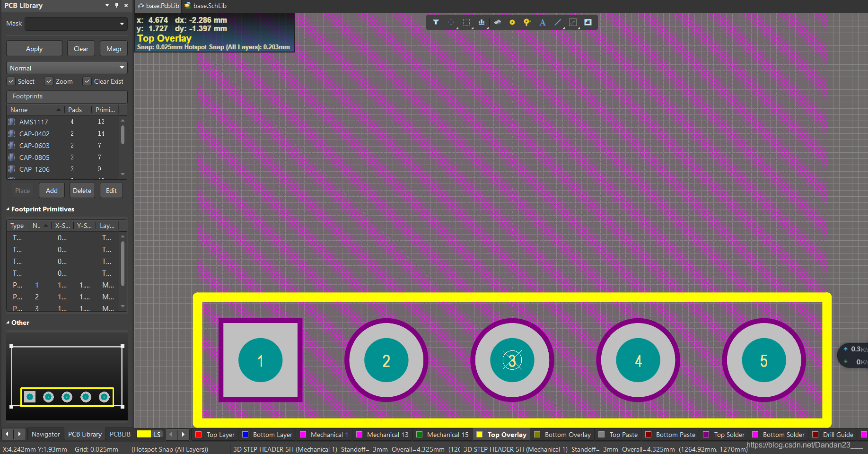Screen dimensions: 868x454
Task: Open the Navigator panel tab
Action: point(45,434)
